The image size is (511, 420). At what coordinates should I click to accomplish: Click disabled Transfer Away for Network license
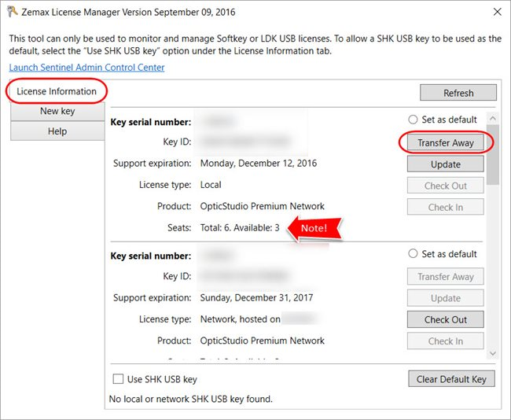(446, 277)
